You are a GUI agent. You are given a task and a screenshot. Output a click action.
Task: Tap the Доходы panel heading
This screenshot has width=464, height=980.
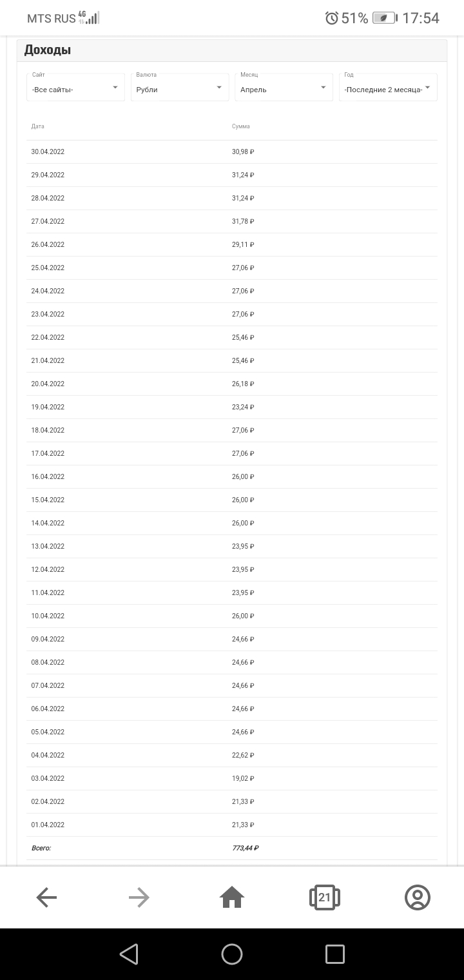click(48, 50)
